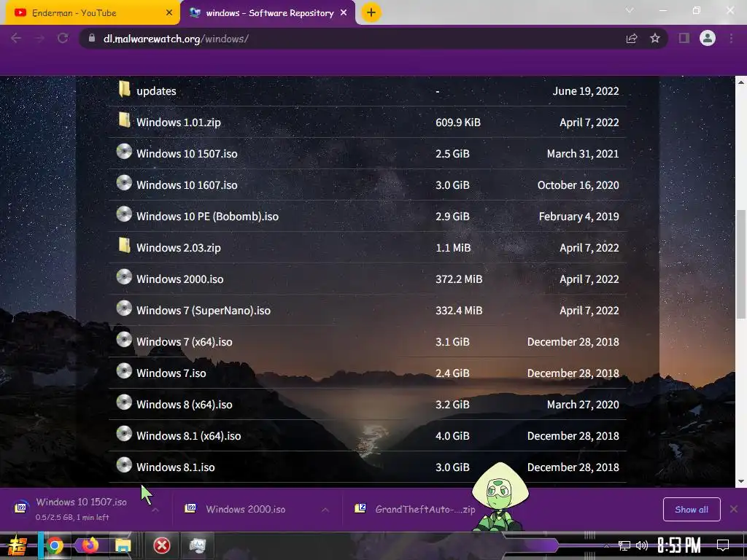Click the disc icon for Windows 2000.iso row

[x=124, y=277]
